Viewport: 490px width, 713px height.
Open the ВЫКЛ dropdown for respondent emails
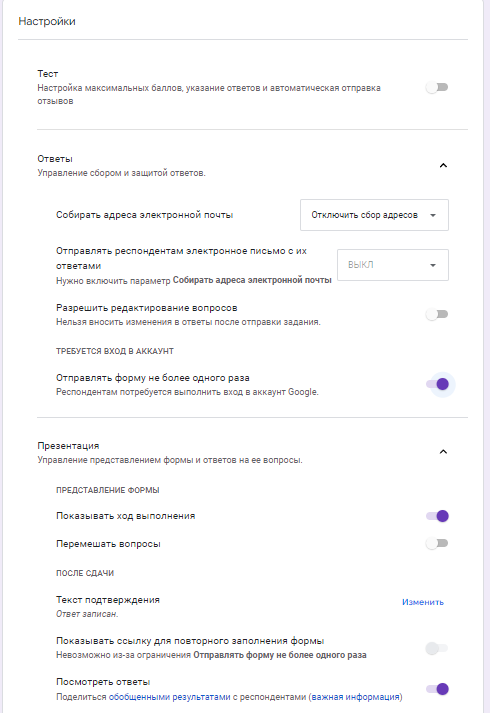click(393, 265)
